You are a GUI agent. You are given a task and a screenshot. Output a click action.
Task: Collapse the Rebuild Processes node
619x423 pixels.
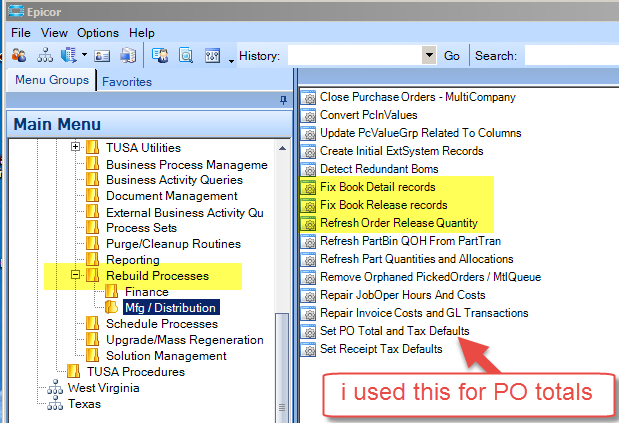[x=75, y=275]
